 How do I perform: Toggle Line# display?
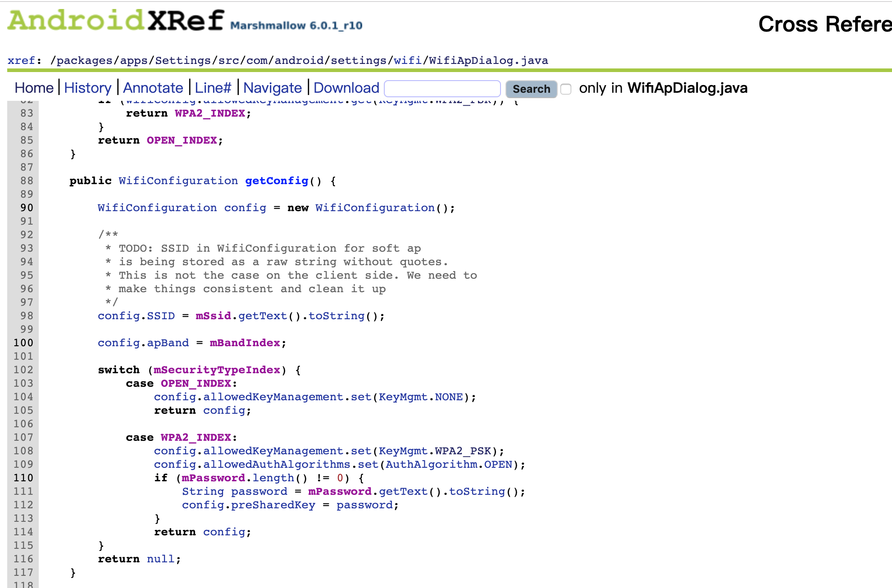pyautogui.click(x=213, y=88)
